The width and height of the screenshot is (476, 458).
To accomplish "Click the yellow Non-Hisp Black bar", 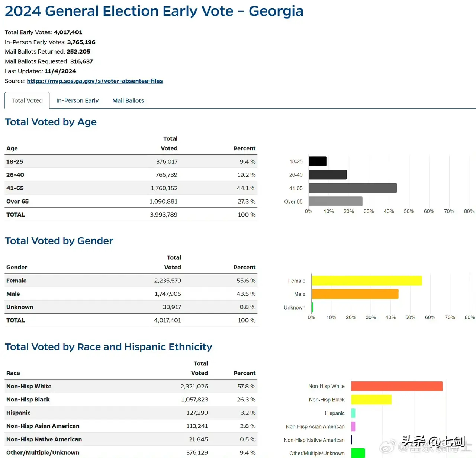I will [371, 400].
